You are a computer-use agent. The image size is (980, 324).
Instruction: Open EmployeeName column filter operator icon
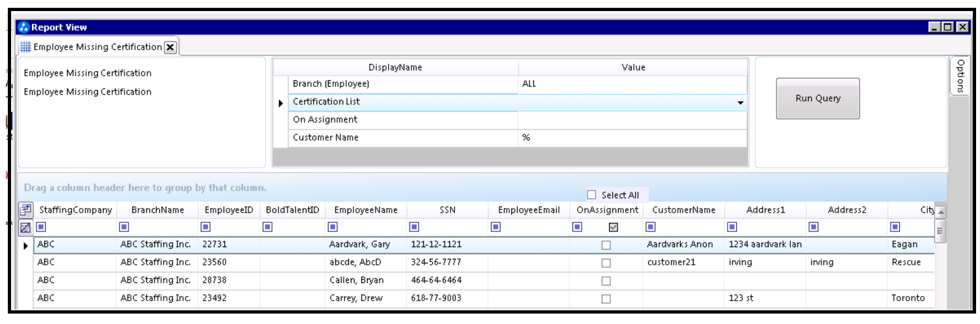pos(333,227)
